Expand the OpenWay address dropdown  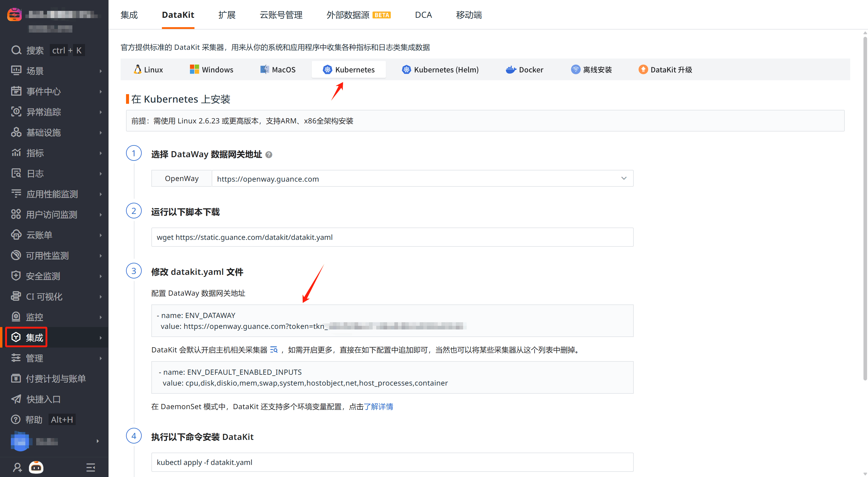pyautogui.click(x=624, y=178)
